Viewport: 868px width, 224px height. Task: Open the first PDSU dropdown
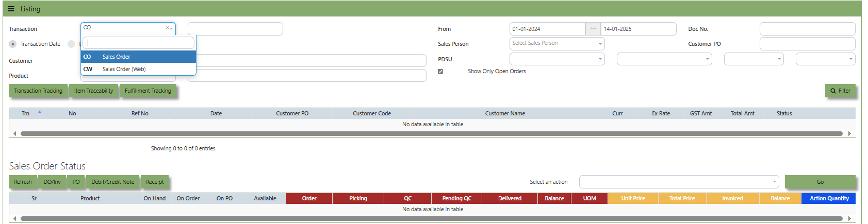[557, 59]
